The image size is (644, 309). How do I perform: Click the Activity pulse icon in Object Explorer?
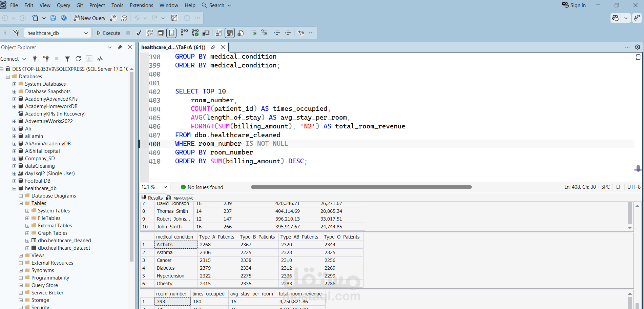coord(100,59)
